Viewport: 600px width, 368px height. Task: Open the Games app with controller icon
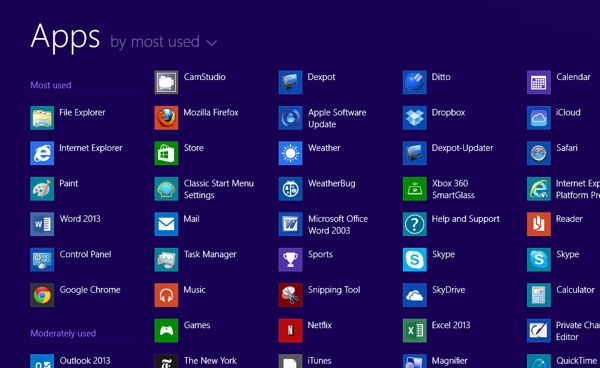182,331
